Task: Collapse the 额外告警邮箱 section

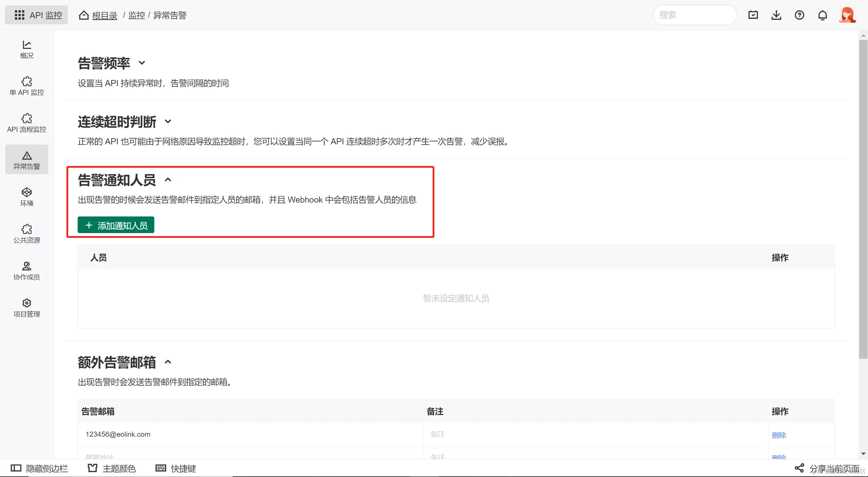Action: pos(168,362)
